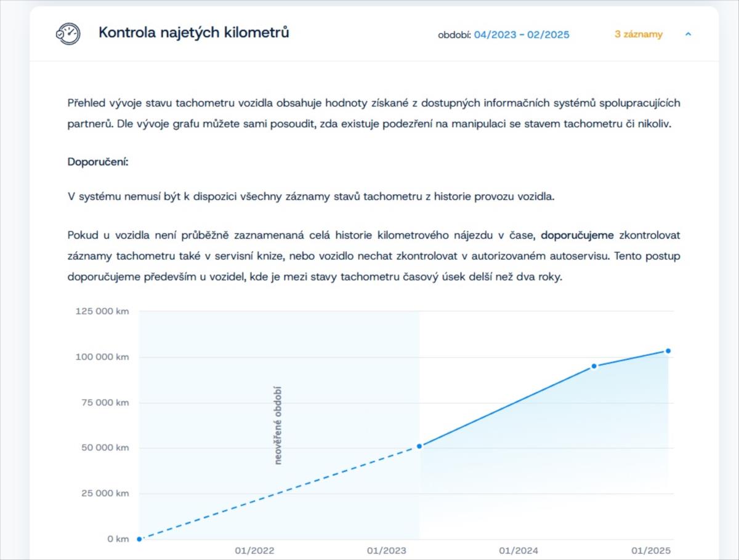Click the "3 záznamy" records label
The image size is (739, 560).
[638, 34]
